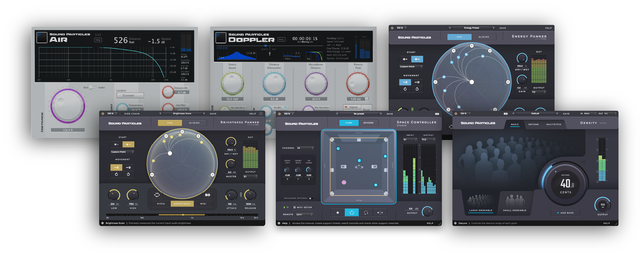
Task: Open Location (Custom) dropdown in Air plugin
Action: [x=130, y=96]
